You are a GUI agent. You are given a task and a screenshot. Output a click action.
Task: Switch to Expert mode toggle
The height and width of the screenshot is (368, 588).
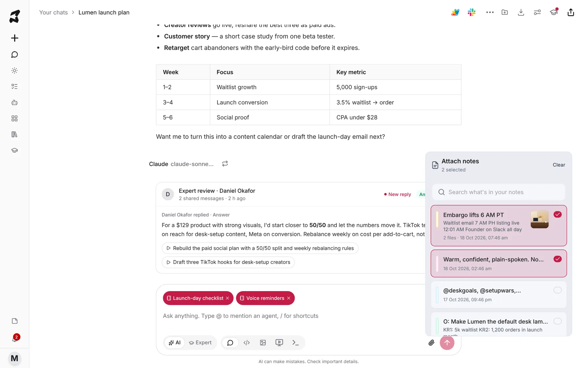(x=200, y=342)
